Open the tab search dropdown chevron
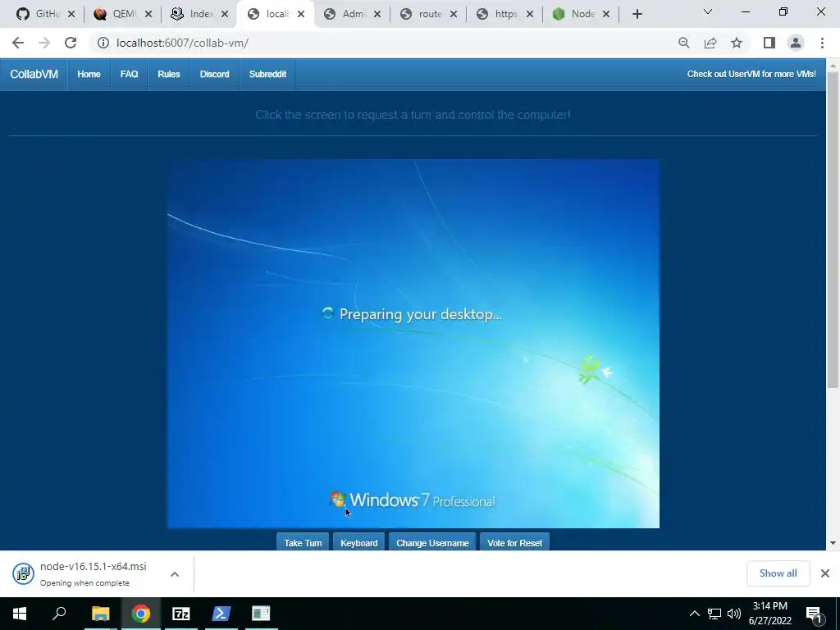The width and height of the screenshot is (840, 630). (x=708, y=11)
